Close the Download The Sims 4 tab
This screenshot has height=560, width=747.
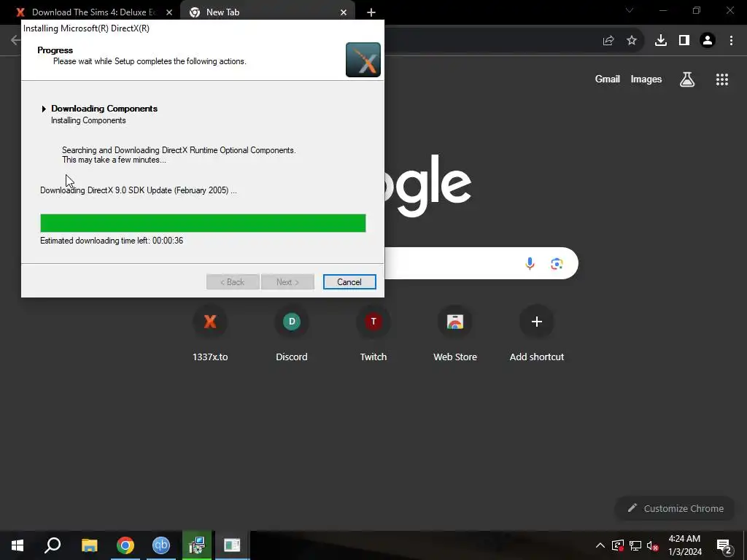tap(169, 12)
